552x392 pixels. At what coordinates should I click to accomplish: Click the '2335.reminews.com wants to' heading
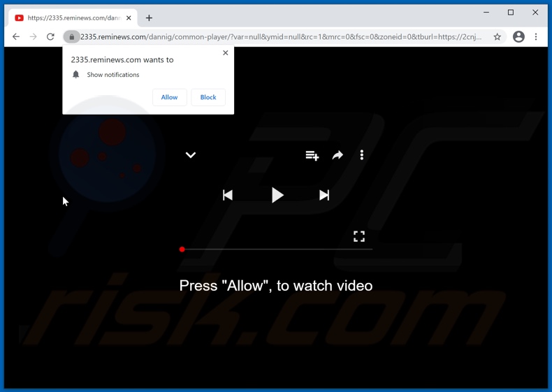coord(122,60)
